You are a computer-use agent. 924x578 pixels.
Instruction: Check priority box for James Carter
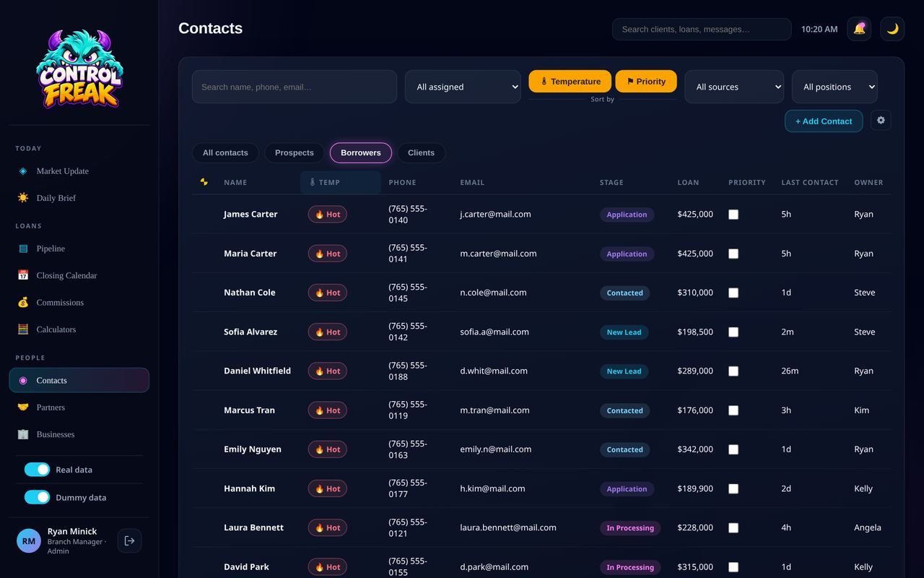733,215
